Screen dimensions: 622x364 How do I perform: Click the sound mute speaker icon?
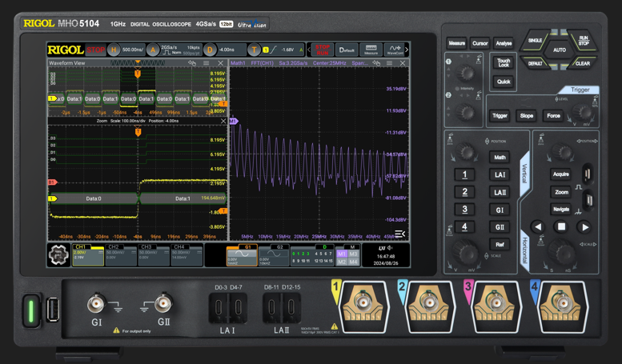[x=391, y=248]
